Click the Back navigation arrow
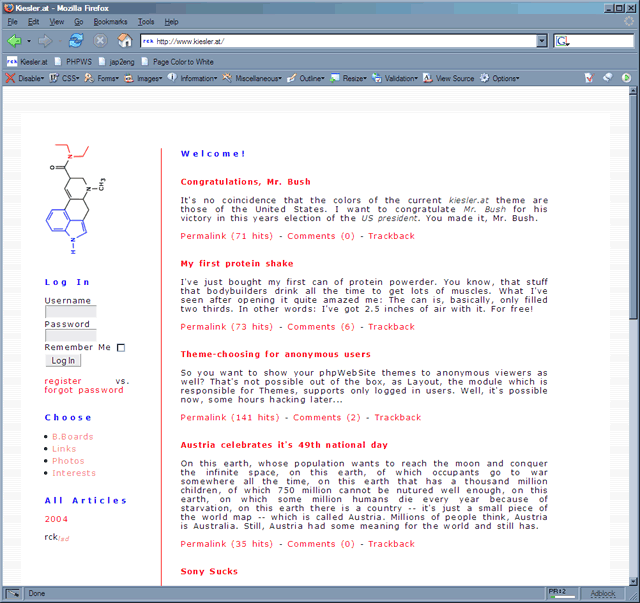Image resolution: width=640 pixels, height=603 pixels. click(x=14, y=41)
